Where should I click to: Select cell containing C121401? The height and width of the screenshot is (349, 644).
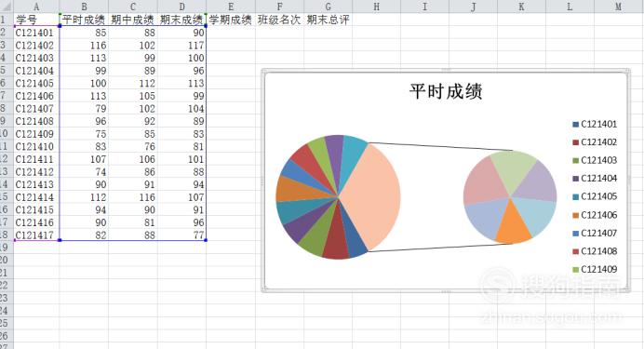(x=36, y=33)
